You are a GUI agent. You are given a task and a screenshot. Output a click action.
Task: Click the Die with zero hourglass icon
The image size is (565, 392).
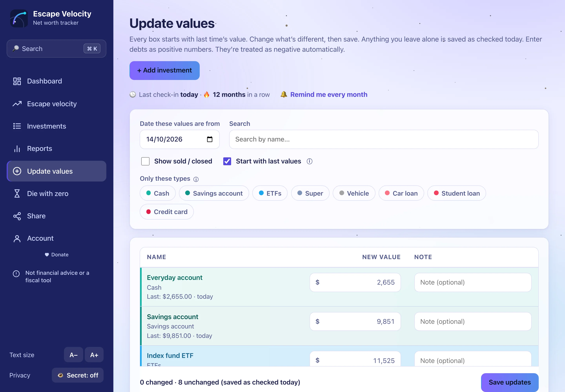[17, 193]
